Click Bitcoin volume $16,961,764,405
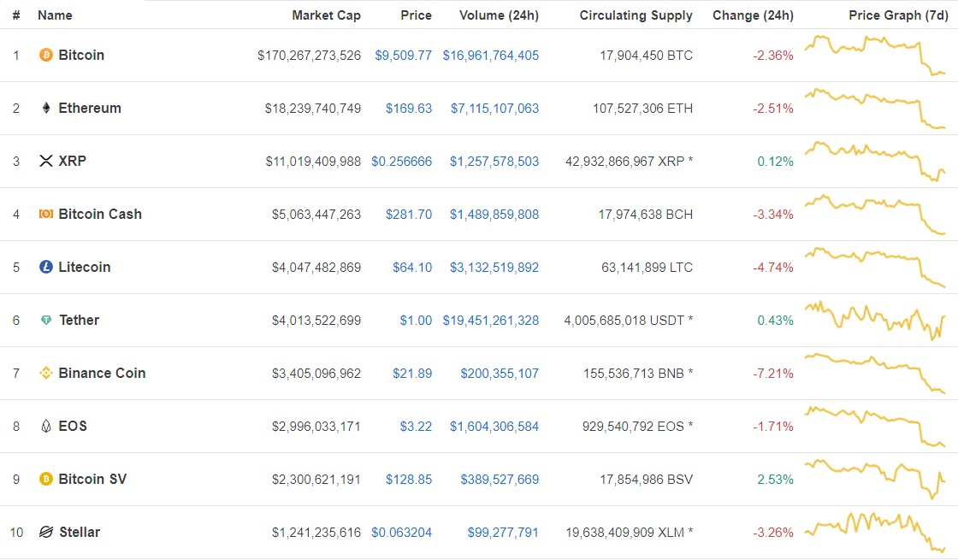The width and height of the screenshot is (958, 560). point(491,56)
